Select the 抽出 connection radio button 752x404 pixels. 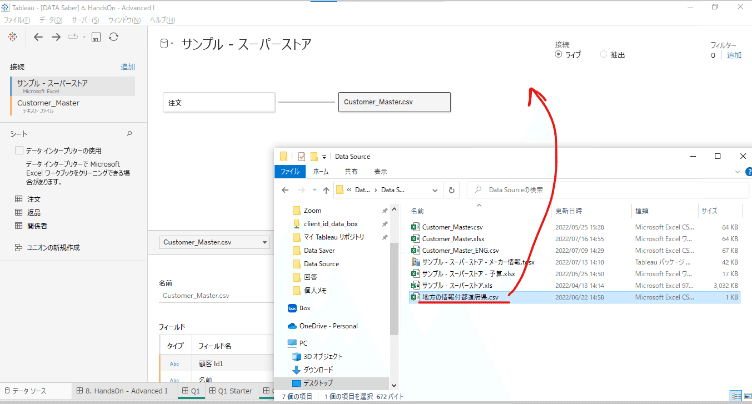[604, 55]
